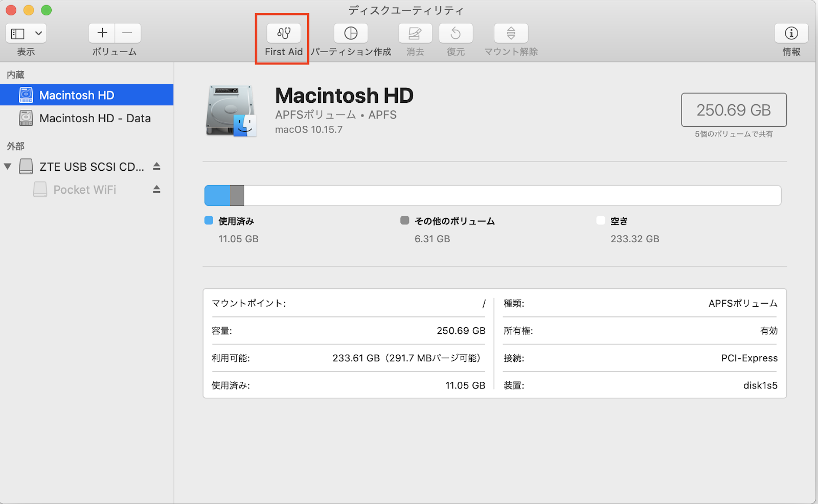Click the Macintosh HD title heading
Image resolution: width=818 pixels, height=504 pixels.
(x=344, y=96)
